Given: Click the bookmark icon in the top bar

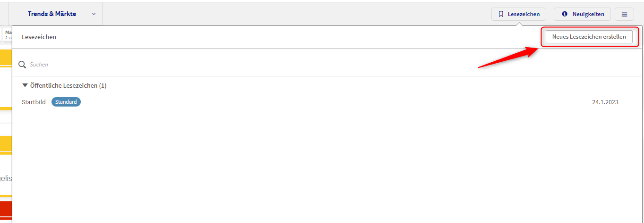Looking at the screenshot, I should [501, 14].
